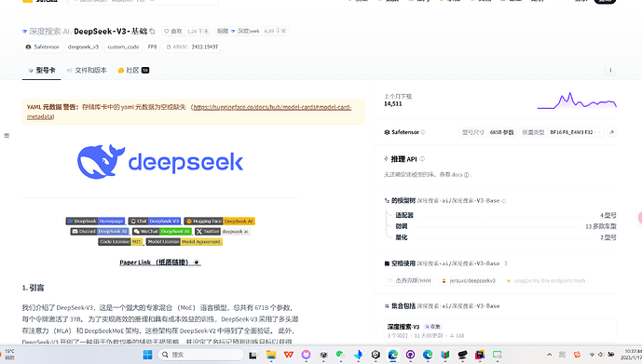Switch to the model card tab
Image resolution: width=642 pixels, height=364 pixels.
(x=41, y=71)
